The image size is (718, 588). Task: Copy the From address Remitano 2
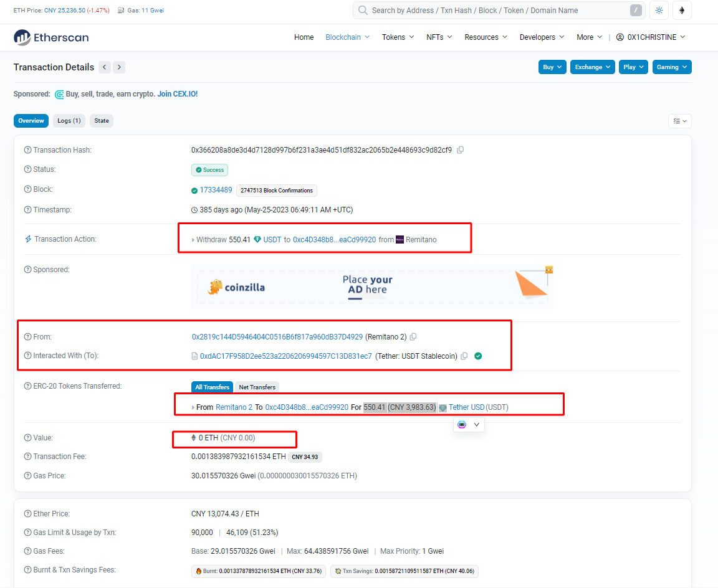pyautogui.click(x=413, y=337)
